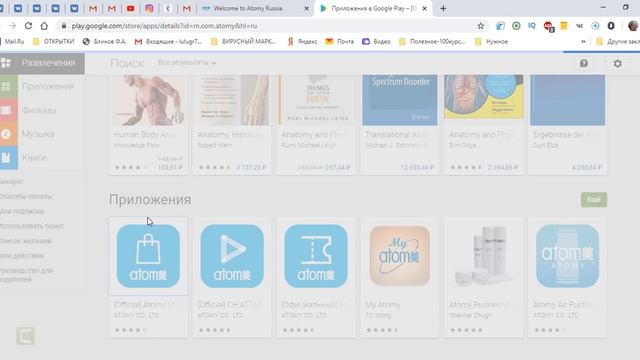Open the Яндекс bookmark
The image size is (640, 360).
click(302, 42)
